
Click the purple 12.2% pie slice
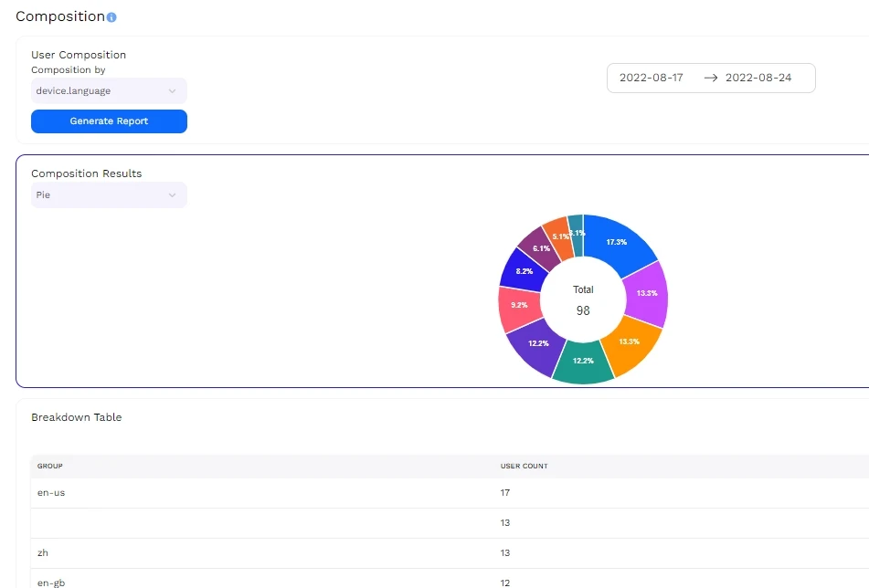coord(535,346)
